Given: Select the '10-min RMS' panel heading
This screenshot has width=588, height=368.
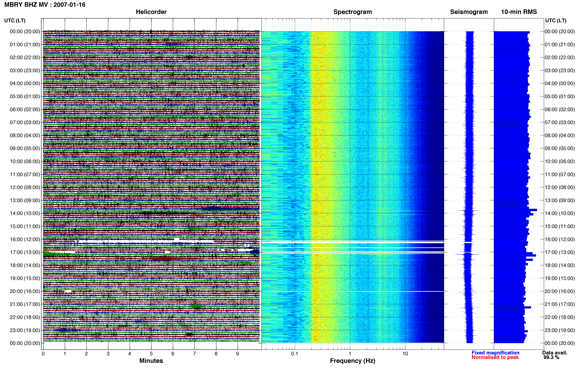Looking at the screenshot, I should point(519,12).
